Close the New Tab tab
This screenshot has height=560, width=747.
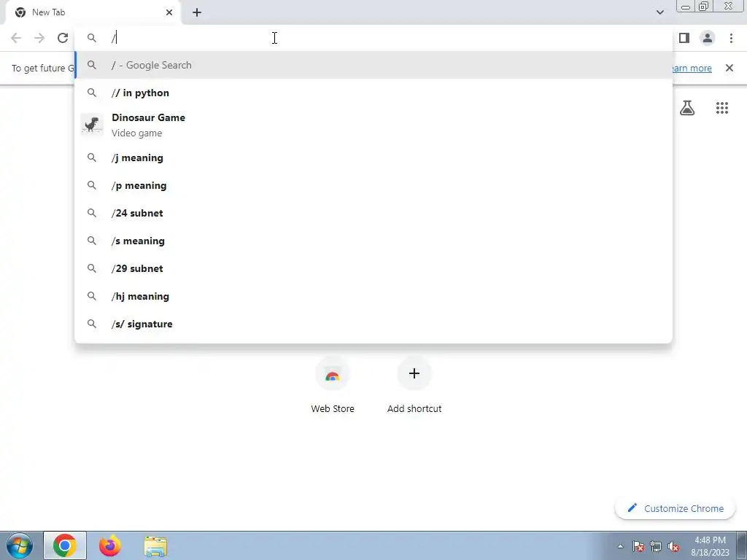click(169, 12)
